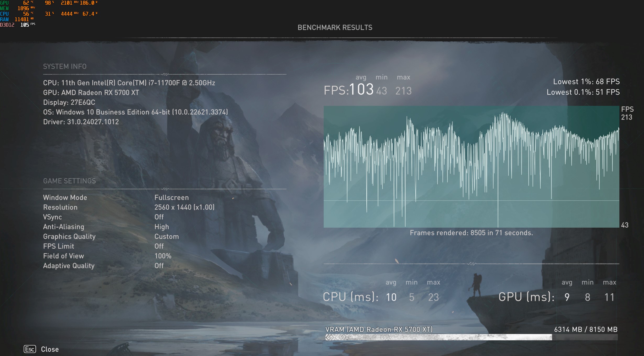644x356 pixels.
Task: Click the average FPS value 103
Action: click(x=361, y=90)
